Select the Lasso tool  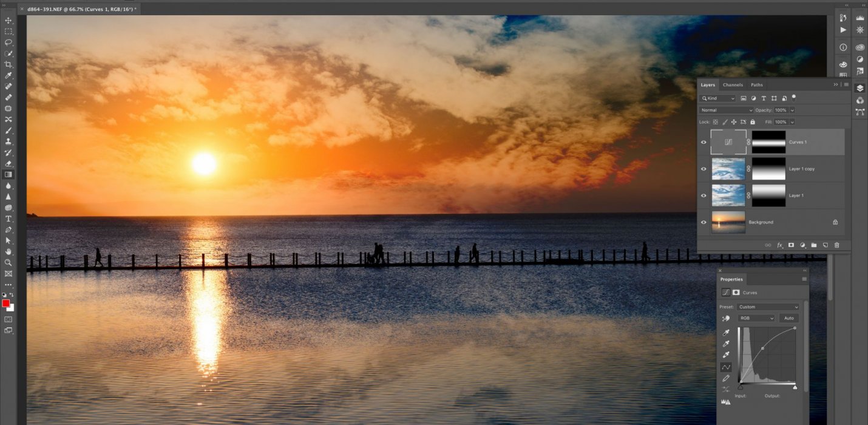[8, 42]
